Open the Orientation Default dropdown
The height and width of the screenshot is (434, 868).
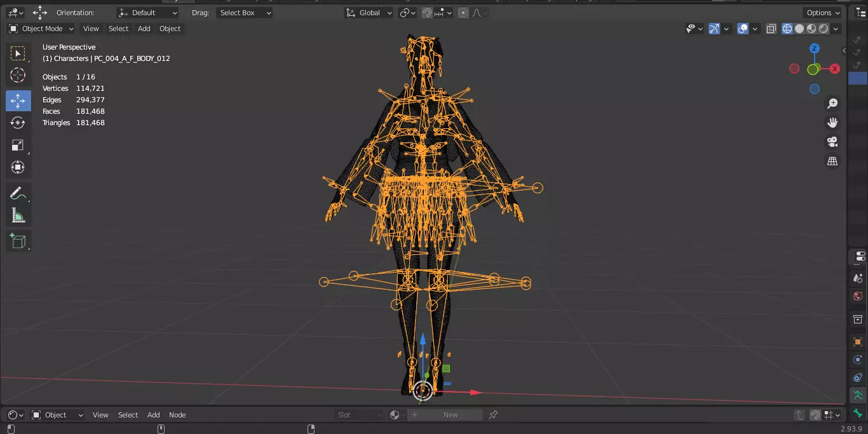[x=147, y=13]
